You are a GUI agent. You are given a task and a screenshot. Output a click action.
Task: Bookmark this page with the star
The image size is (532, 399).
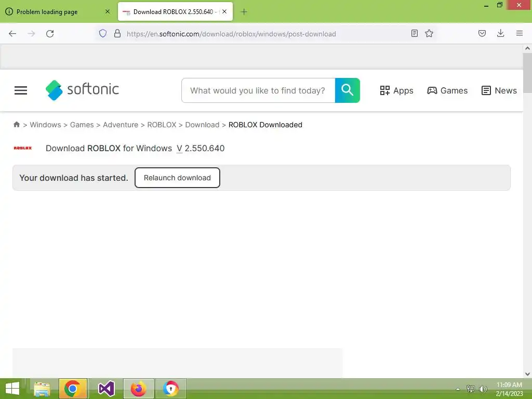tap(429, 34)
